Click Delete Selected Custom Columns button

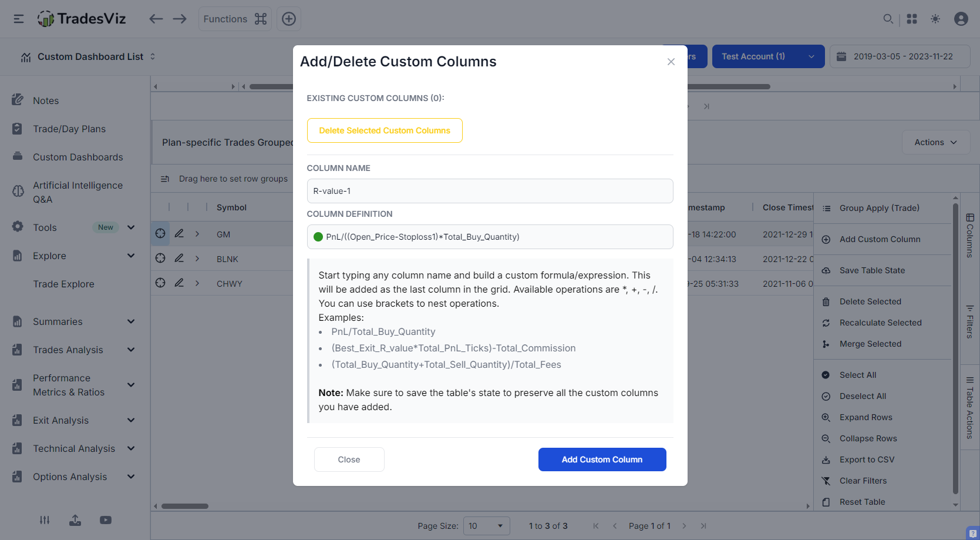click(x=385, y=130)
